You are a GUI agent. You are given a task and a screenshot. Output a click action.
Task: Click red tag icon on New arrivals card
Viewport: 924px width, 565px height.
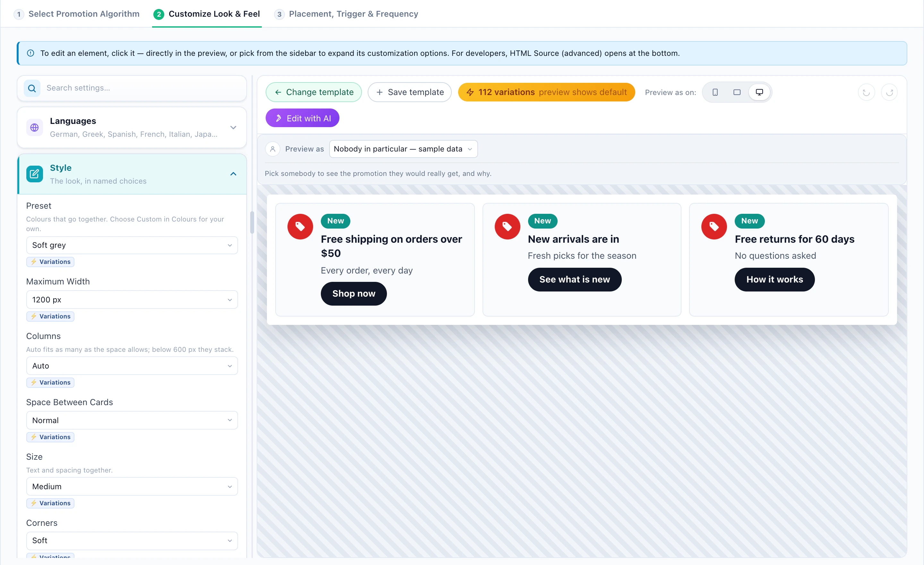(507, 227)
